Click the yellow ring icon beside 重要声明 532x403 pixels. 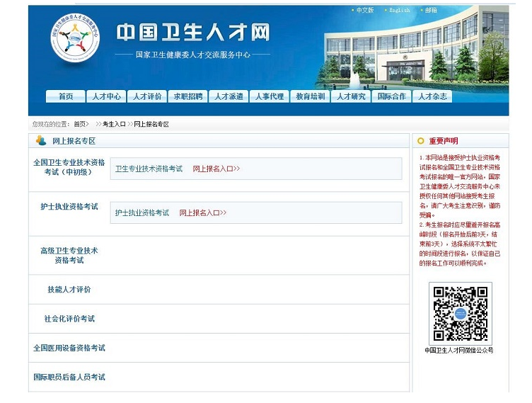pyautogui.click(x=421, y=141)
